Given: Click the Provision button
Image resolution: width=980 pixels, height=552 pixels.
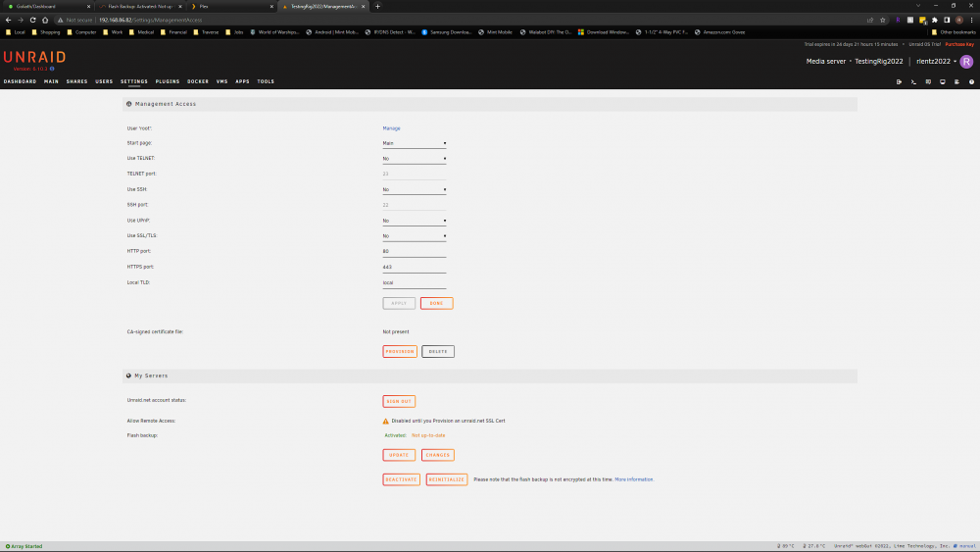Looking at the screenshot, I should pos(400,351).
